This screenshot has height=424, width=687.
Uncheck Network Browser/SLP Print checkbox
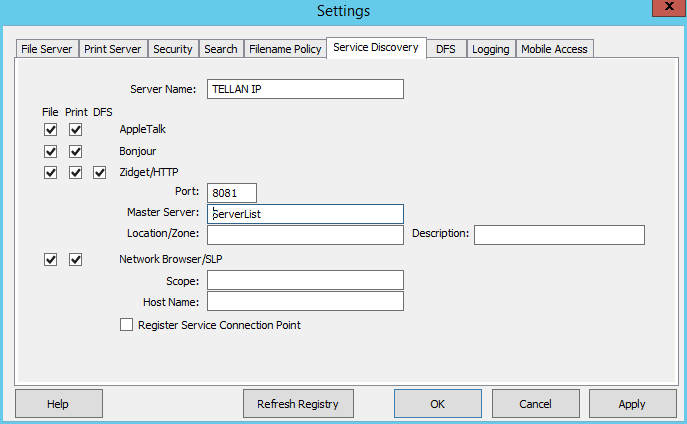[x=75, y=260]
